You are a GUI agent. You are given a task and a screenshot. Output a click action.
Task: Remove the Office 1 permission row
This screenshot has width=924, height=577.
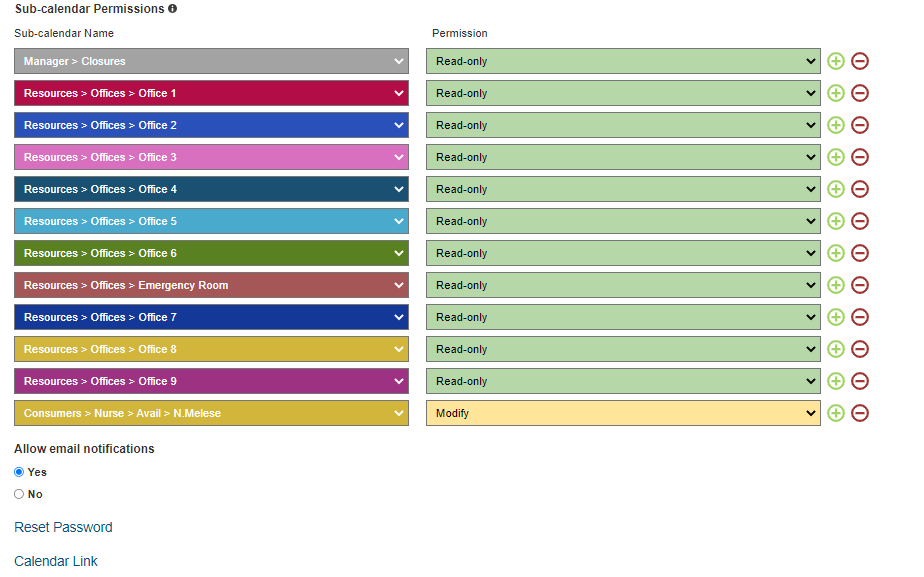[860, 93]
